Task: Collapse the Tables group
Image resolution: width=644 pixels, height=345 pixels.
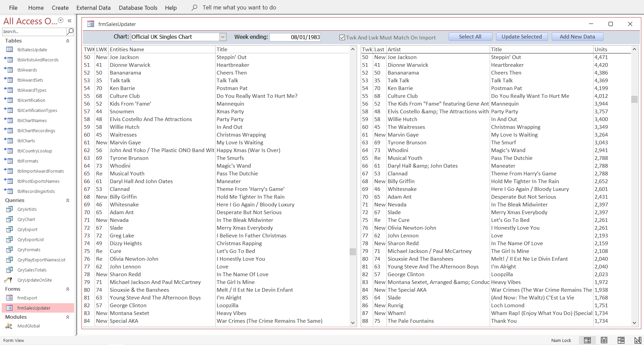Action: click(68, 41)
